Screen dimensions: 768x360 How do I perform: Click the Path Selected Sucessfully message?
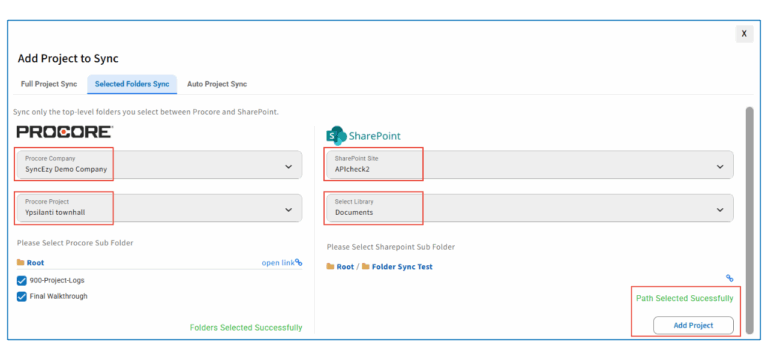tap(684, 298)
